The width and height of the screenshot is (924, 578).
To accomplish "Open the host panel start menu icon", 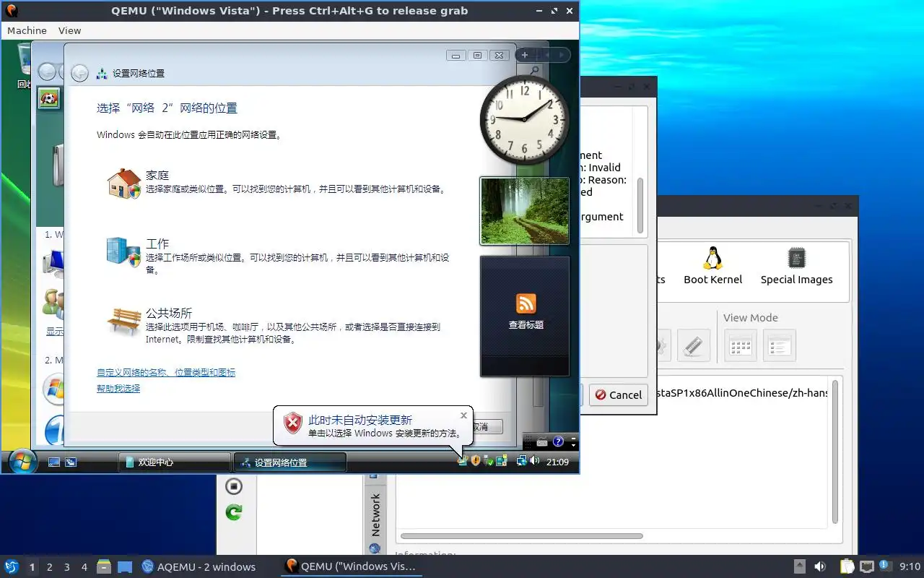I will pos(11,566).
